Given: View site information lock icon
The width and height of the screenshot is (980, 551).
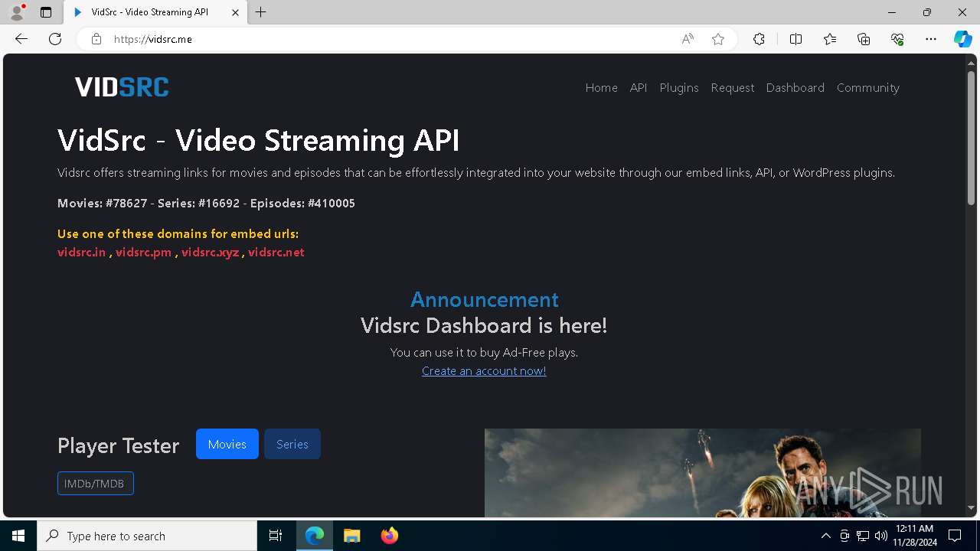Looking at the screenshot, I should pos(96,39).
